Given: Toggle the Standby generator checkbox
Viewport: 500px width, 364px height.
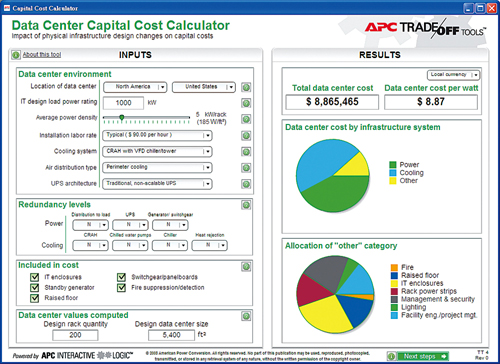Looking at the screenshot, I should click(34, 287).
